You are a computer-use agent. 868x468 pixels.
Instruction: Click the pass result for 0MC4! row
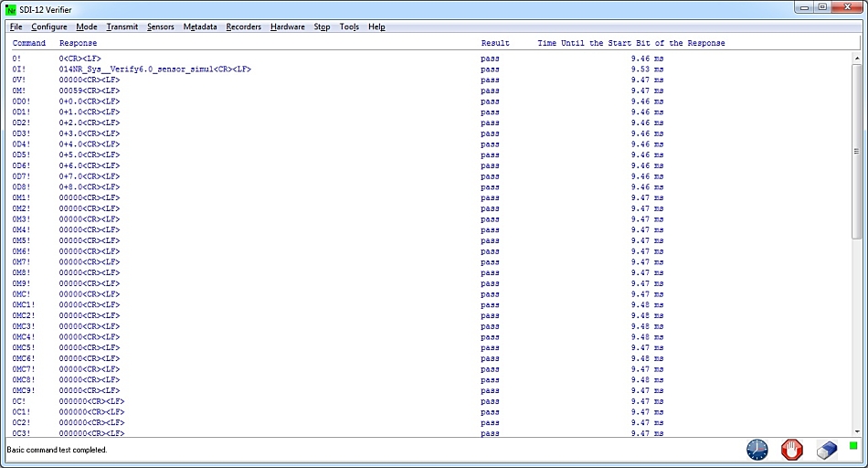point(490,336)
